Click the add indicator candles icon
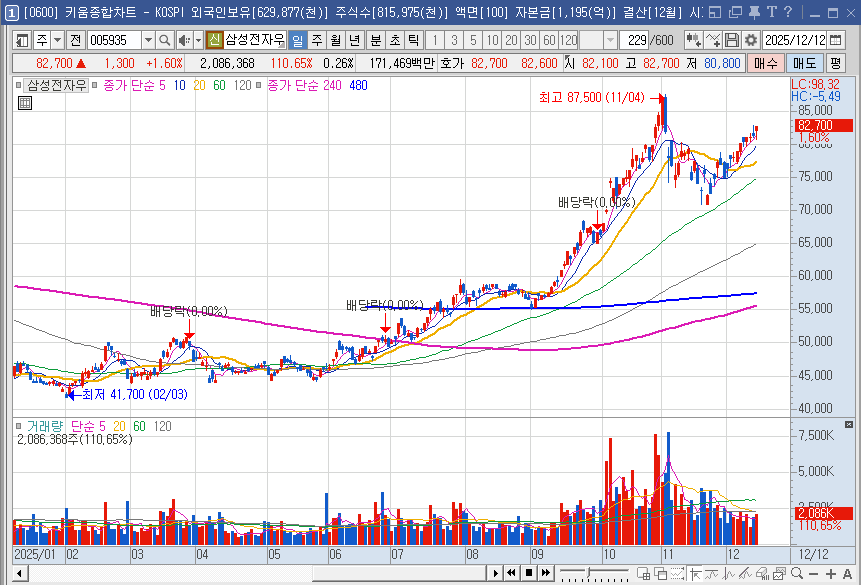The image size is (861, 585). 693,40
